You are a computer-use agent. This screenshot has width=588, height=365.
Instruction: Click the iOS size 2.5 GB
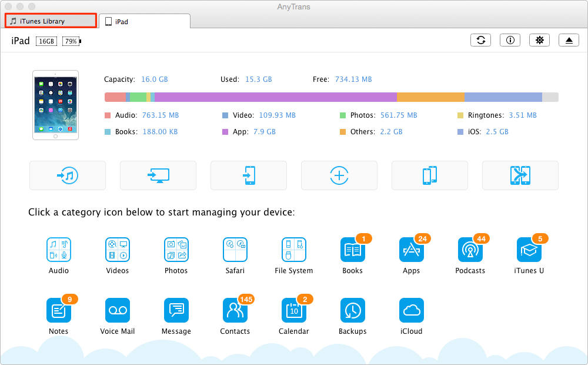point(497,132)
